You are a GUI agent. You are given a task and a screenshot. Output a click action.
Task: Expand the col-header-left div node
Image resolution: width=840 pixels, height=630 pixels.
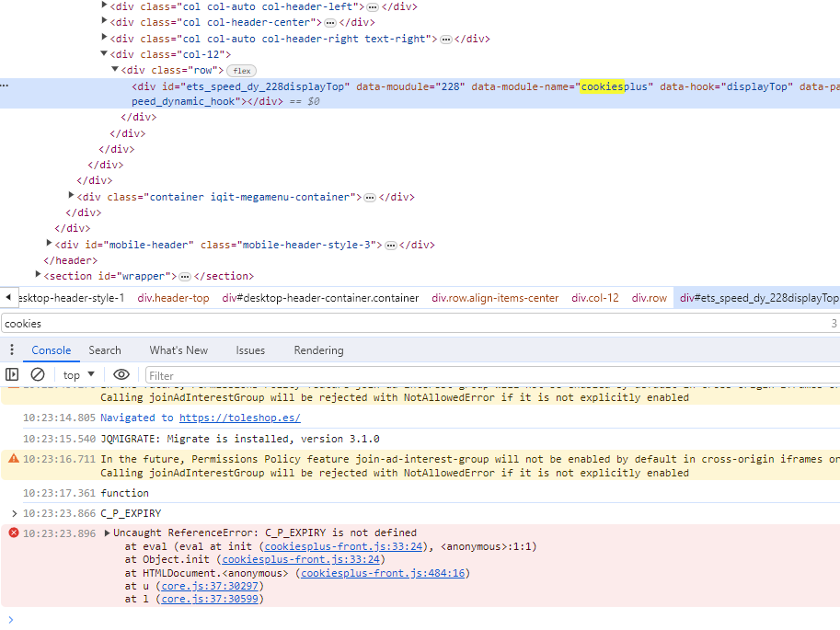tap(104, 6)
